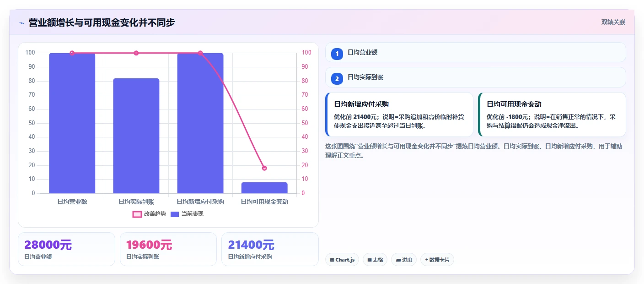Viewport: 644px width, 284px height.
Task: Click the small 日均可用现金变动 bar
Action: point(264,188)
